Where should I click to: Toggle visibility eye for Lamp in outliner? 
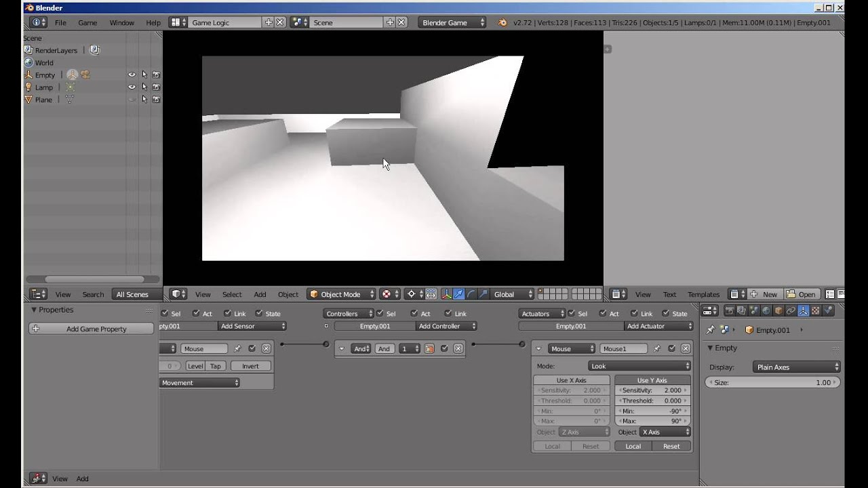tap(132, 87)
